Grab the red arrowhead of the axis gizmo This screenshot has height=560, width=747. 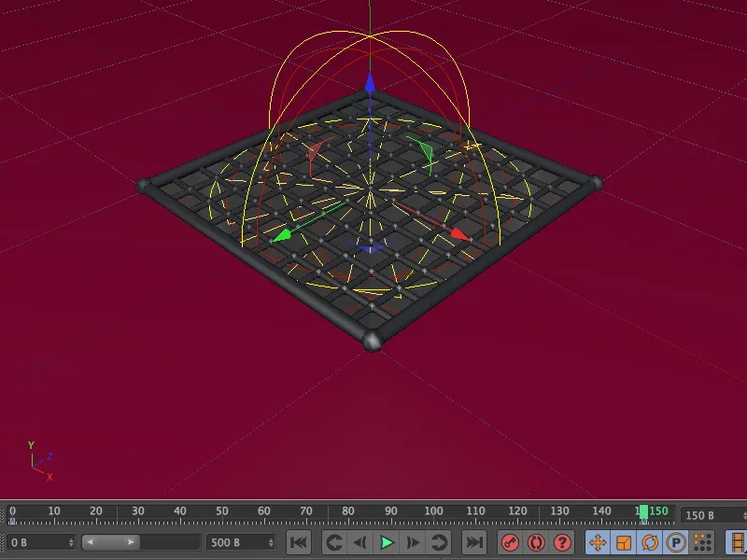459,234
